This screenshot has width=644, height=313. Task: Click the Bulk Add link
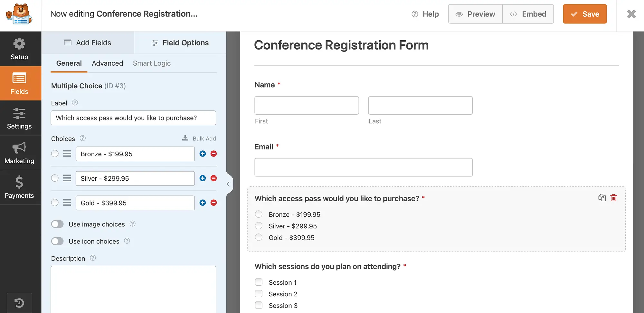(x=199, y=138)
